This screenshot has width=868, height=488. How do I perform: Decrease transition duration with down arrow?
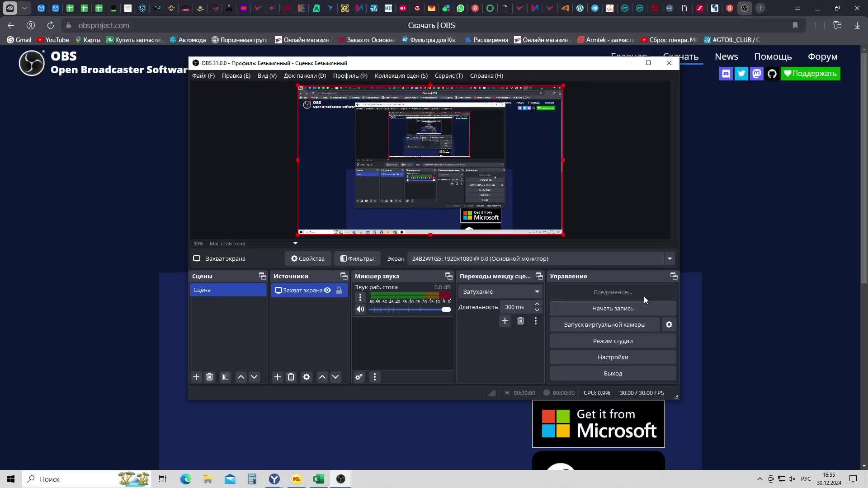click(x=537, y=310)
